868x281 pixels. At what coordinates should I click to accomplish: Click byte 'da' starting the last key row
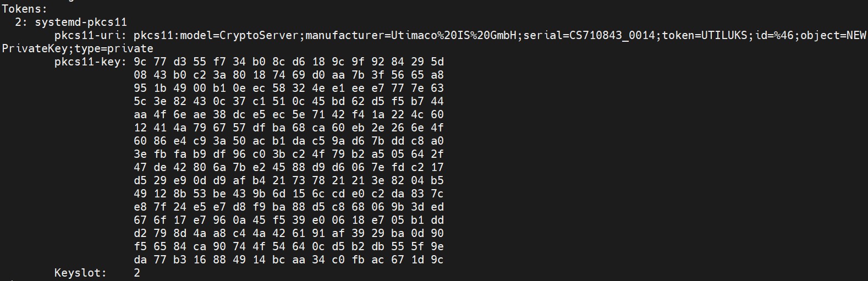coord(140,260)
